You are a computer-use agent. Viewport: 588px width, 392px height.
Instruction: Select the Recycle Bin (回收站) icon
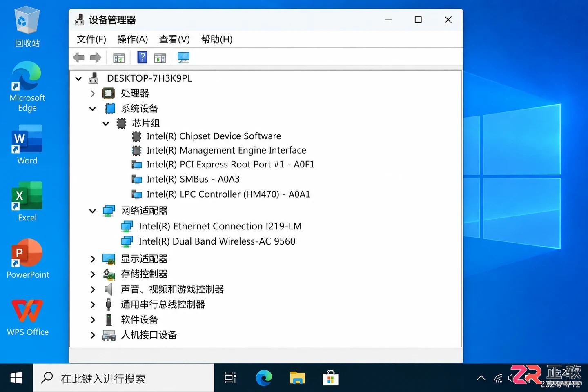pos(27,27)
